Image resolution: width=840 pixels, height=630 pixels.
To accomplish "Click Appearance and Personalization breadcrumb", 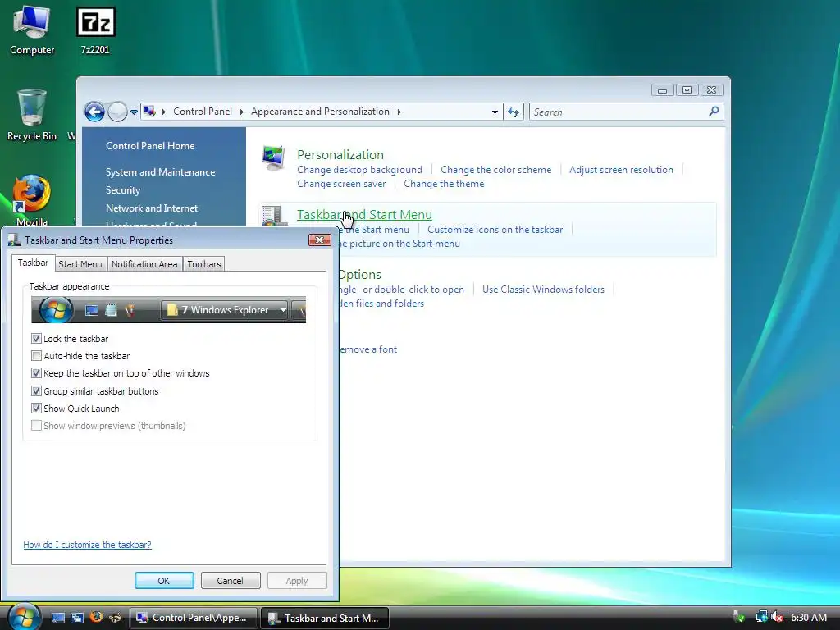I will click(x=321, y=112).
